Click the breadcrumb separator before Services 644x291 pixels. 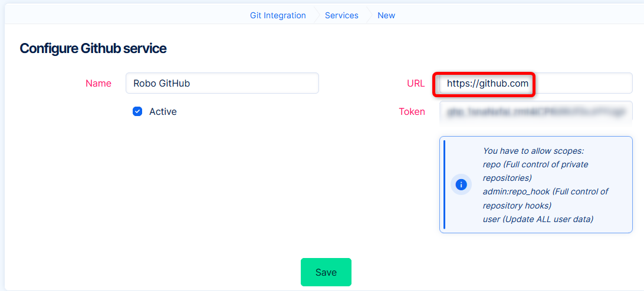(x=316, y=15)
